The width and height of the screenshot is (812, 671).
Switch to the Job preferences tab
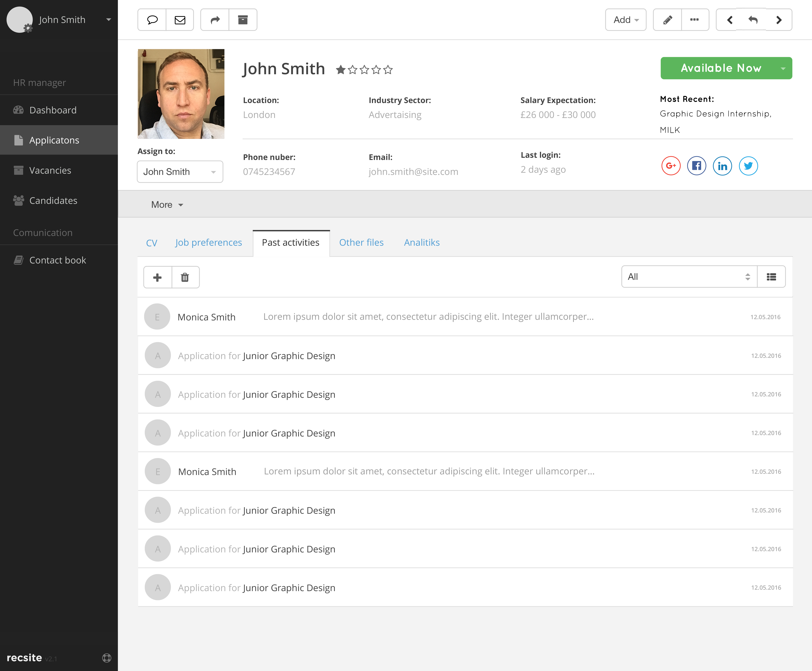tap(209, 242)
